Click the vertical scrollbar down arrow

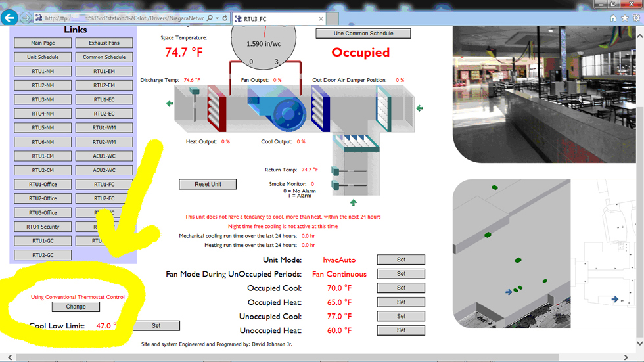(639, 343)
